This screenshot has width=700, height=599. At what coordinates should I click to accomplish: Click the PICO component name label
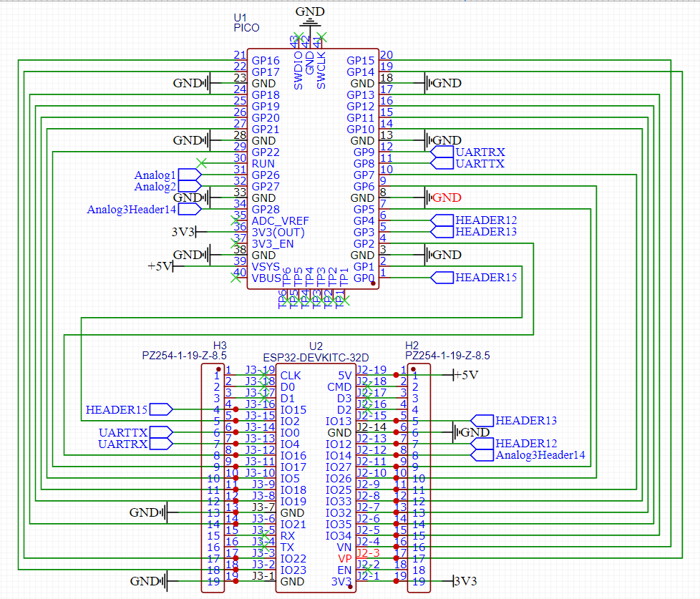[246, 28]
